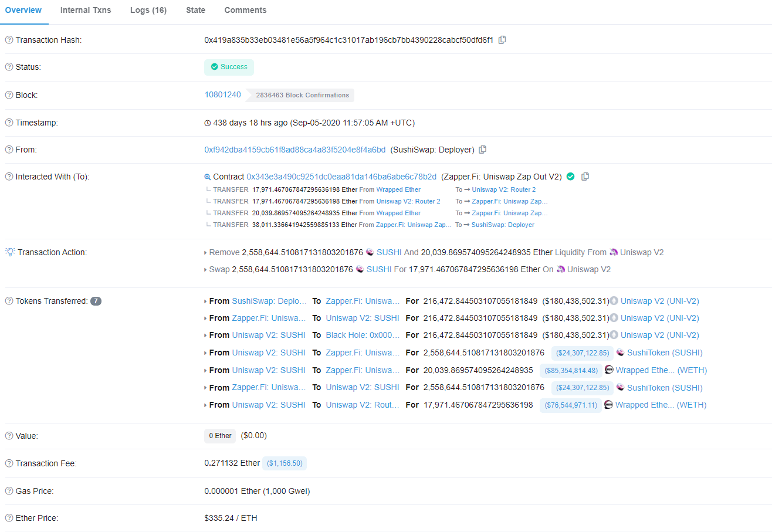The image size is (772, 532).
Task: Click the 7 count badge beside Tokens Transferred
Action: click(96, 301)
